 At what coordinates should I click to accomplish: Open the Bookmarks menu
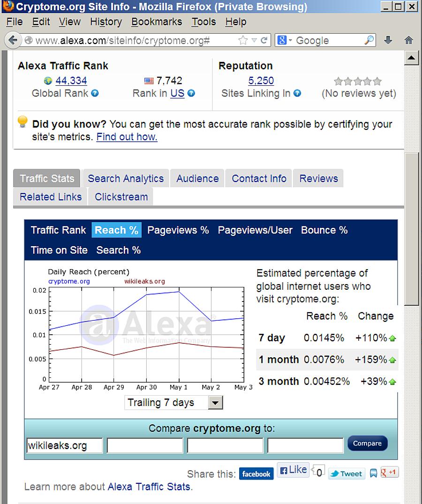click(x=157, y=22)
